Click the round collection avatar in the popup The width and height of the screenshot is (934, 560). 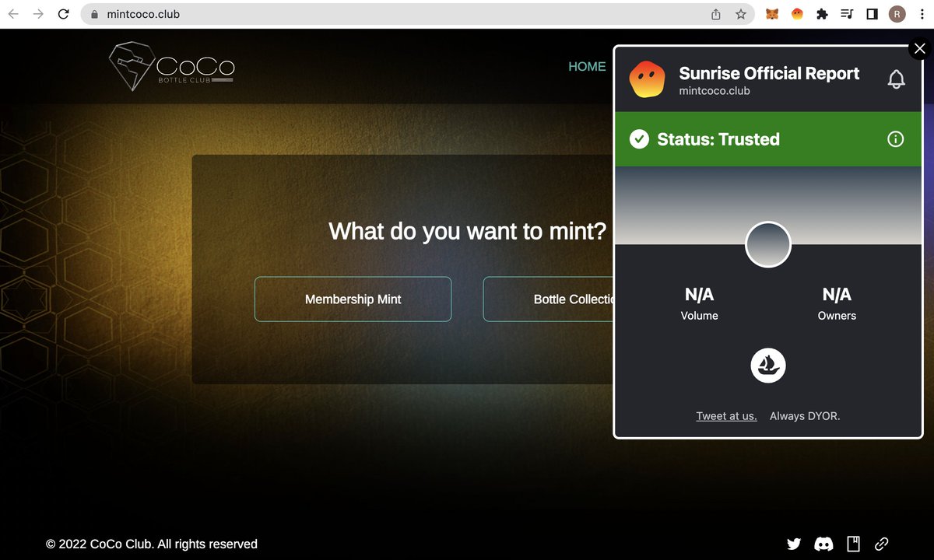[x=768, y=244]
